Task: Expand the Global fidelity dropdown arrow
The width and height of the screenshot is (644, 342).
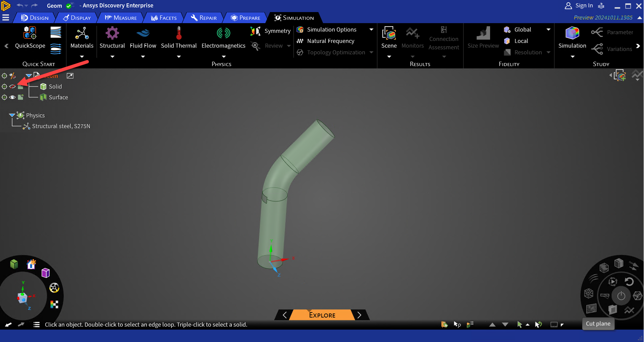Action: [x=548, y=30]
